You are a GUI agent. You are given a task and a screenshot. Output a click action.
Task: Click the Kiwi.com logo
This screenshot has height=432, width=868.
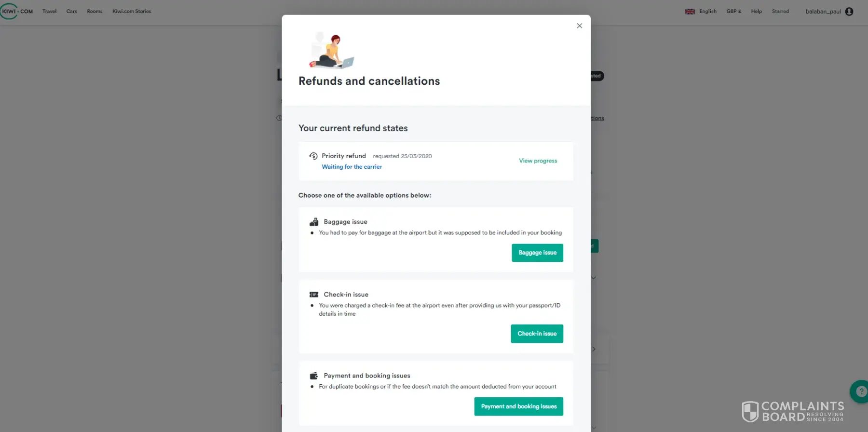pos(17,11)
